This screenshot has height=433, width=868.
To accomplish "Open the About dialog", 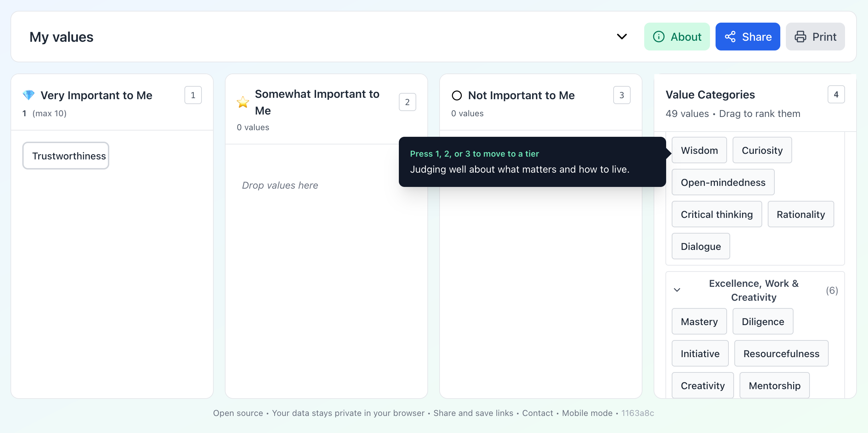I will click(x=677, y=36).
